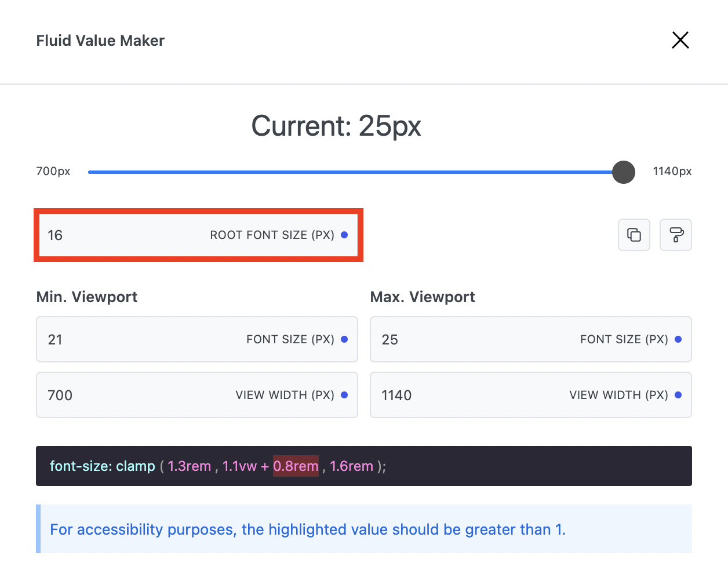Click the accessibility notice message
This screenshot has height=588, width=728.
[x=308, y=529]
